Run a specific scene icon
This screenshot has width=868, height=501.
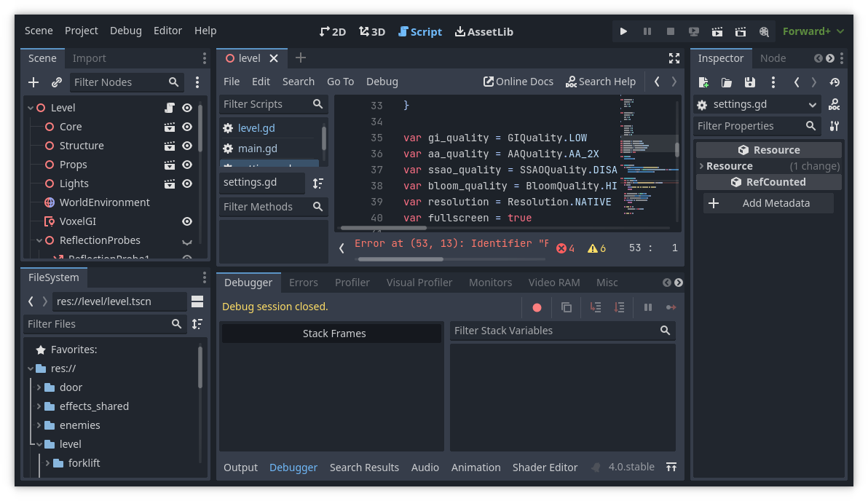pyautogui.click(x=741, y=31)
